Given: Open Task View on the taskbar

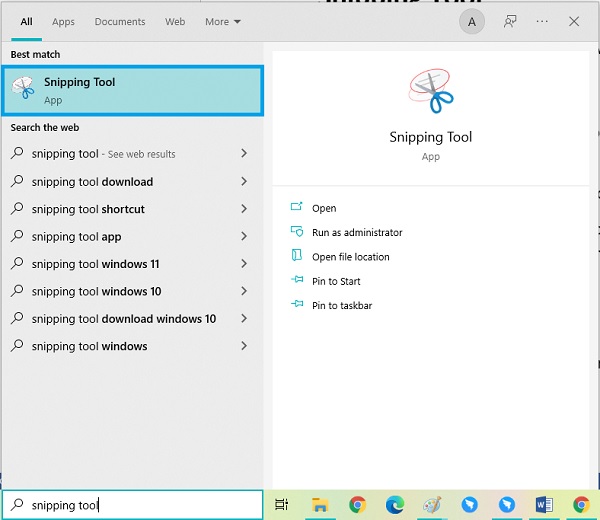Looking at the screenshot, I should 282,505.
